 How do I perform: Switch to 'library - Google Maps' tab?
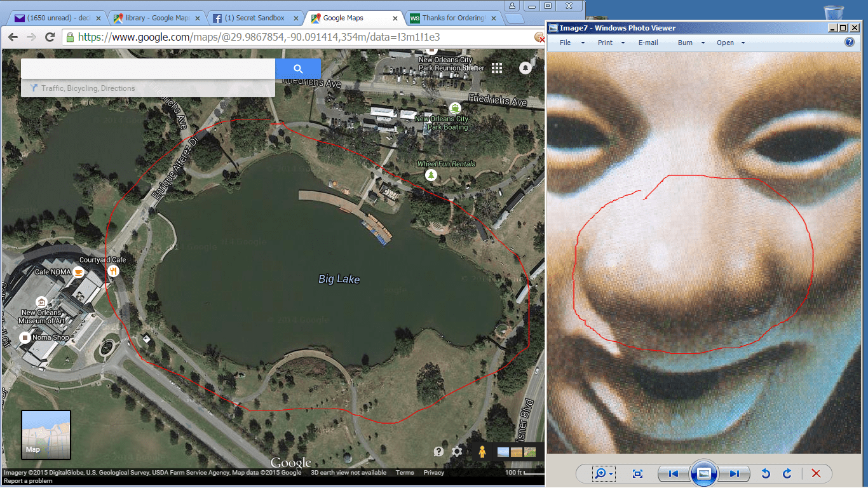(155, 18)
